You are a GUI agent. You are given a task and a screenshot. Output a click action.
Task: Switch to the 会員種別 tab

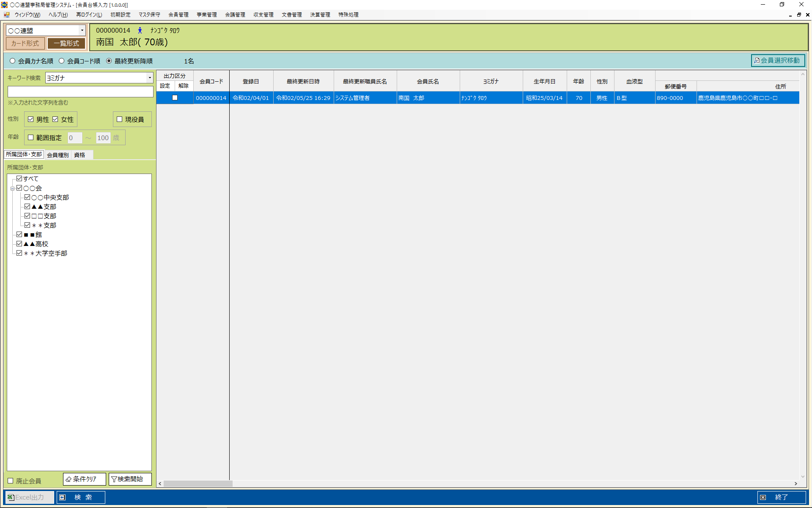click(58, 155)
